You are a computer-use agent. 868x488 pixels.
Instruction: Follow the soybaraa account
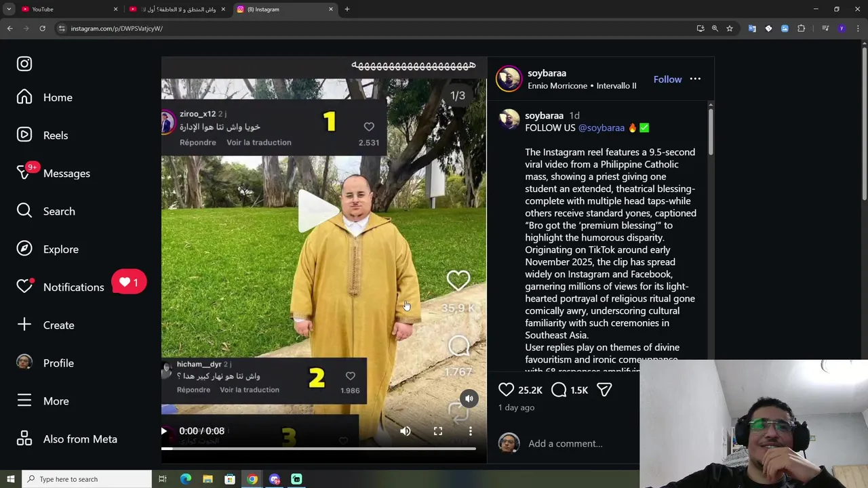(667, 79)
